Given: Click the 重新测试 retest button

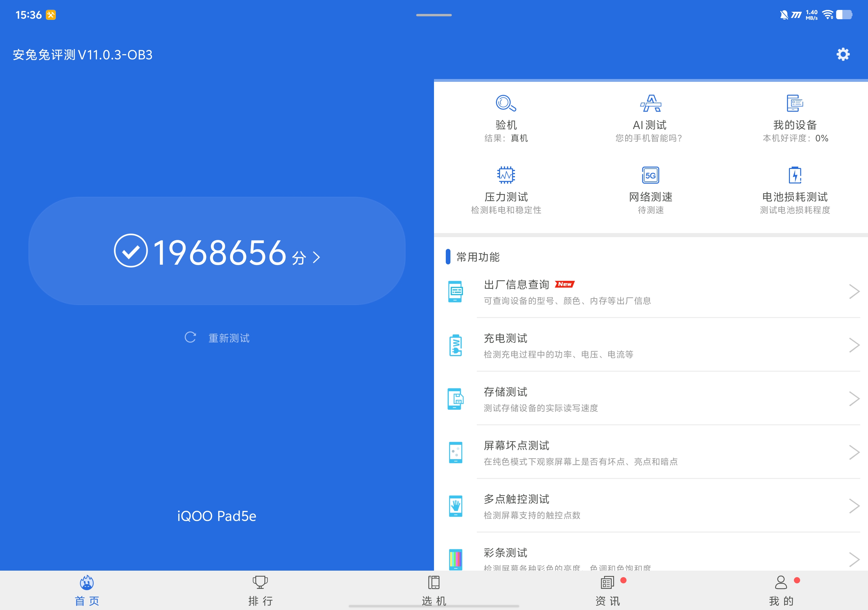Looking at the screenshot, I should pos(217,338).
